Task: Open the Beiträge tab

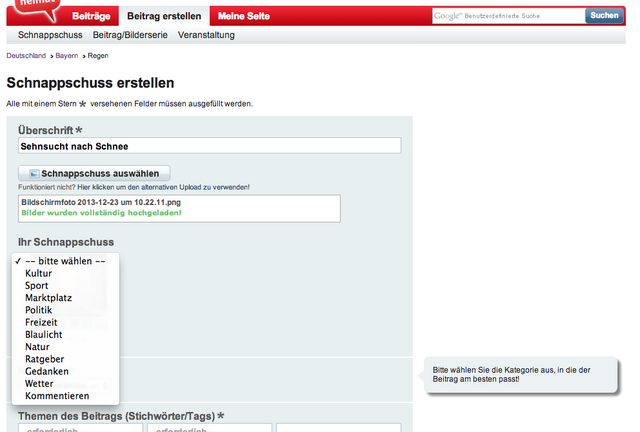Action: (91, 16)
